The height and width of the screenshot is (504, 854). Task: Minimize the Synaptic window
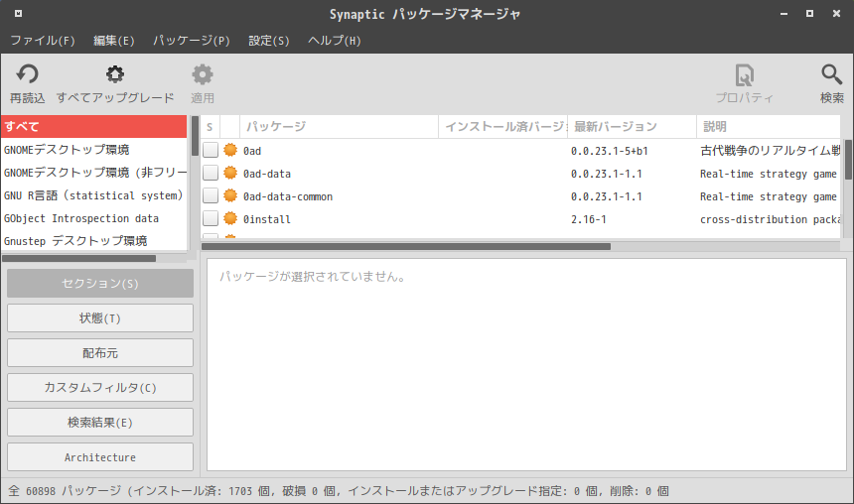[783, 14]
